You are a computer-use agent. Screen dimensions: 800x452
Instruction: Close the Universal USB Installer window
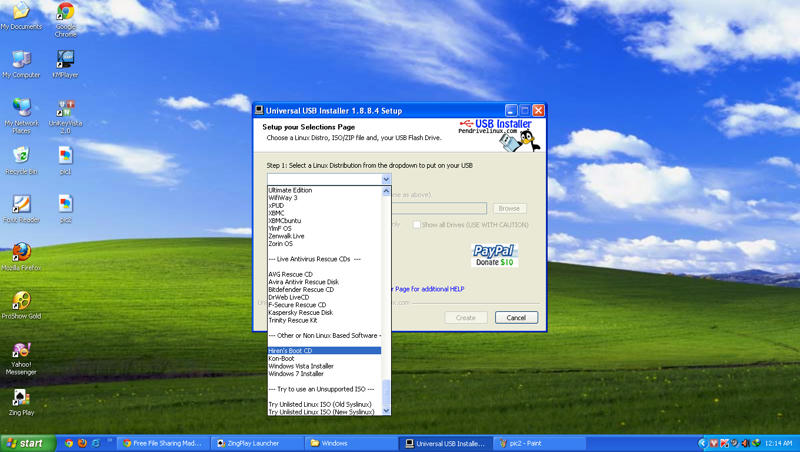pyautogui.click(x=538, y=110)
